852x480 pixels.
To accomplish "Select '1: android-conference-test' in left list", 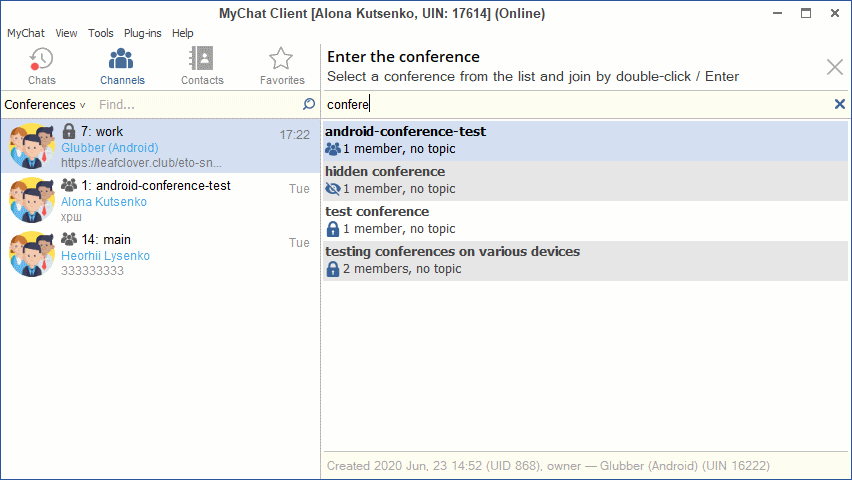I will click(x=161, y=200).
